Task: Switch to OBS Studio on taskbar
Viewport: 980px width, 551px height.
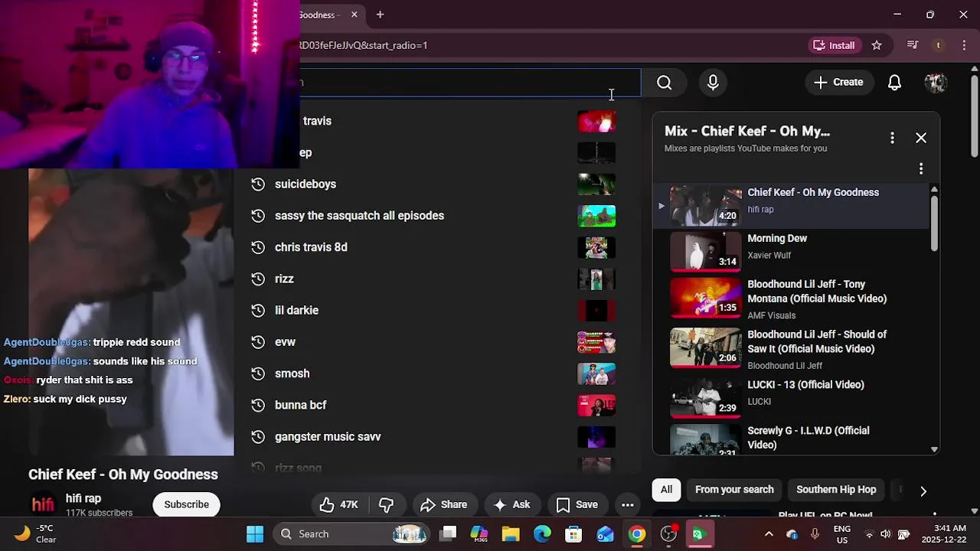Action: point(668,534)
